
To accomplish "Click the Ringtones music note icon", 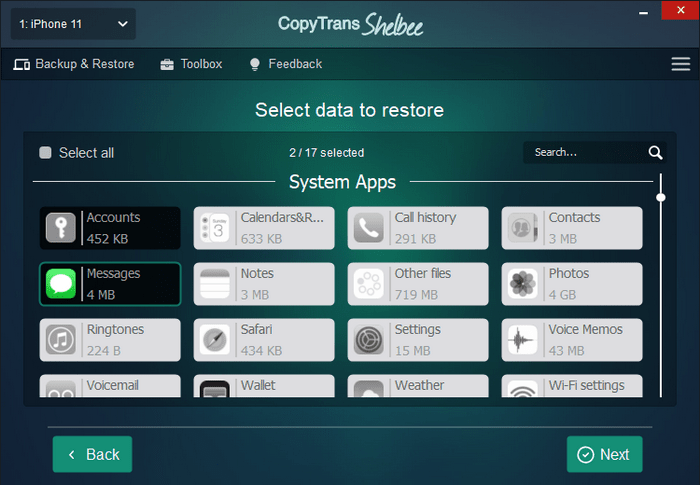I will pos(61,339).
